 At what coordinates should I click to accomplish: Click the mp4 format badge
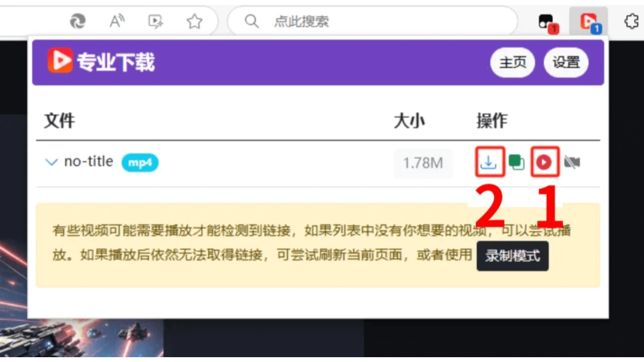pyautogui.click(x=140, y=162)
